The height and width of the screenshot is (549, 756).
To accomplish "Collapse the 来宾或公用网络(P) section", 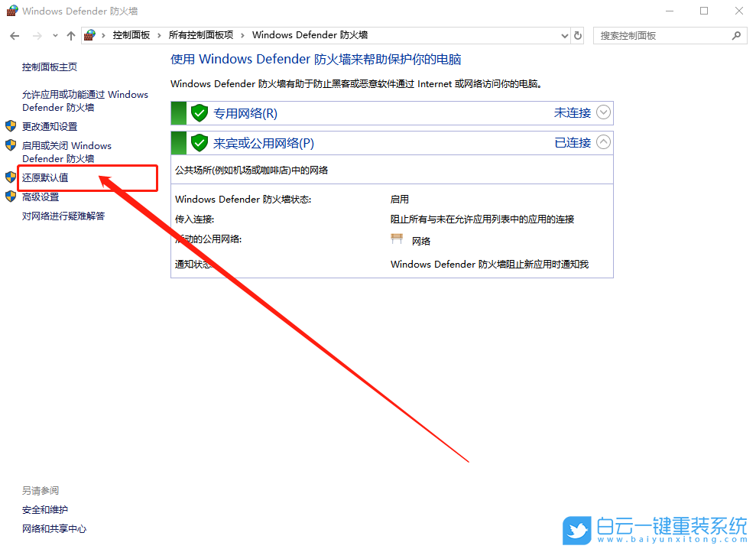I will [603, 141].
